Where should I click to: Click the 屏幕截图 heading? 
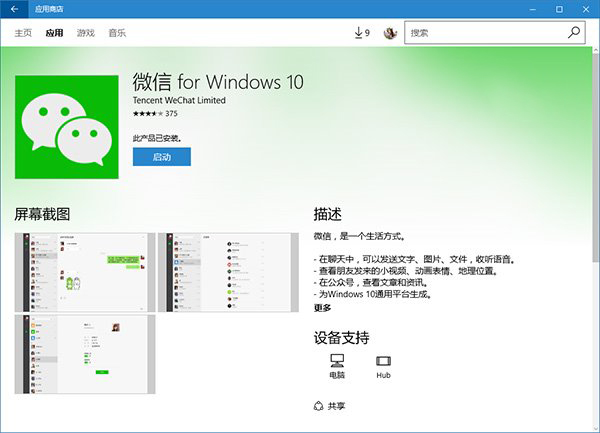pos(42,214)
